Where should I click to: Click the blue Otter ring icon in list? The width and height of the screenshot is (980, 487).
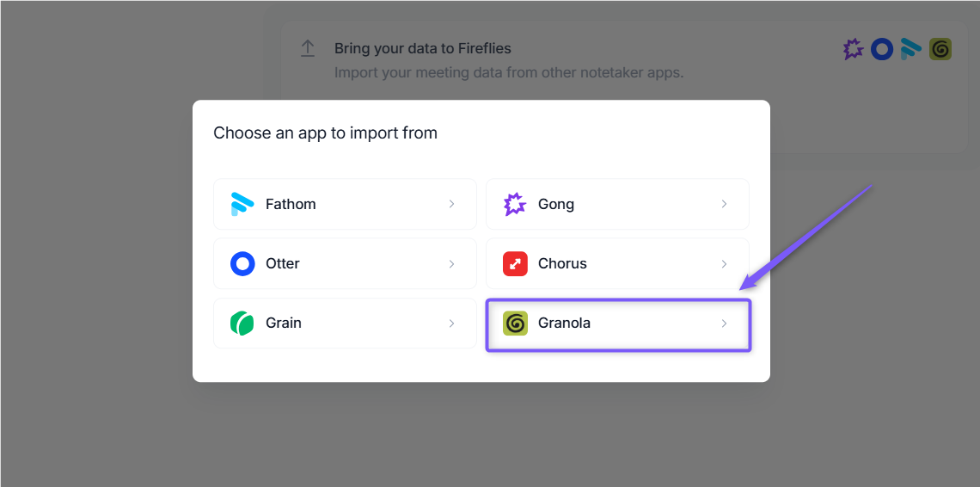click(242, 263)
